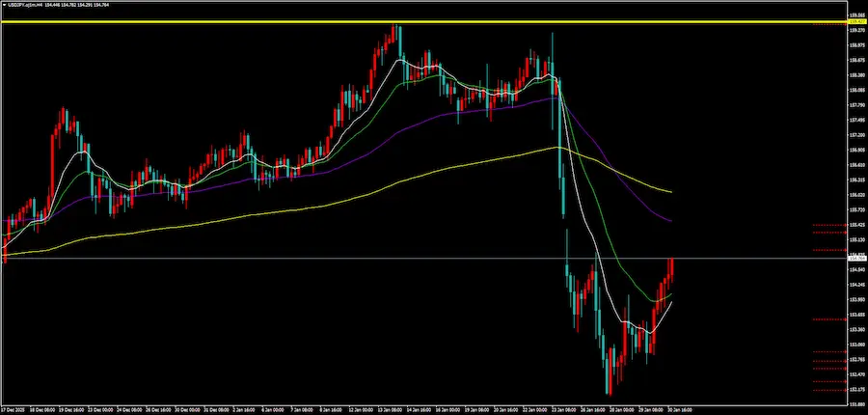Click the current price label 154.764
Image resolution: width=868 pixels, height=415 pixels.
click(x=855, y=258)
